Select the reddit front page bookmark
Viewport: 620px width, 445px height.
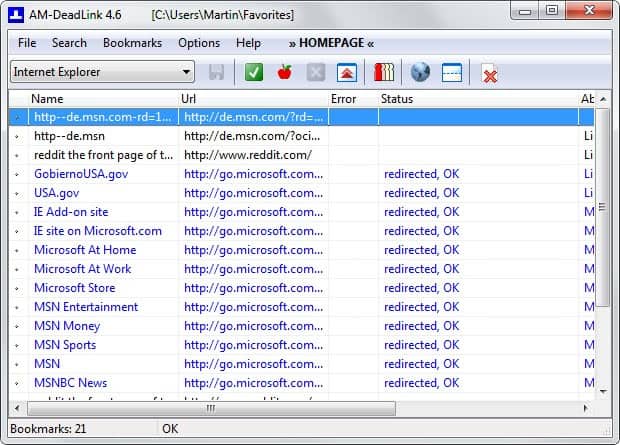point(301,155)
